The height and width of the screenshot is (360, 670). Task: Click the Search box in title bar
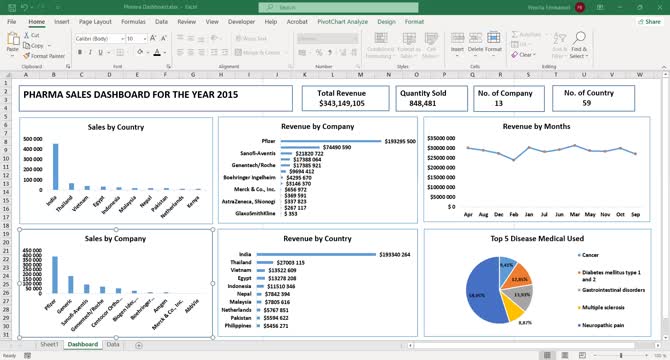pyautogui.click(x=338, y=7)
